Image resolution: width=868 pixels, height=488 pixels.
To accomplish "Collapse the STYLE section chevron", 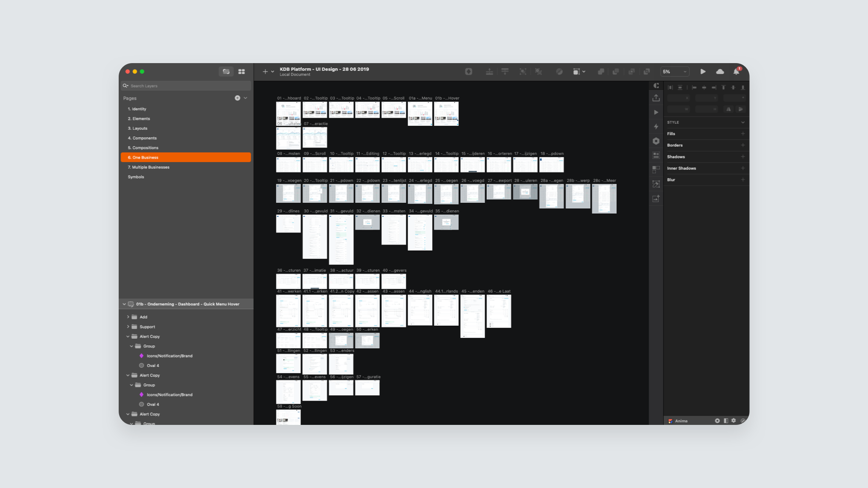I will (x=743, y=122).
